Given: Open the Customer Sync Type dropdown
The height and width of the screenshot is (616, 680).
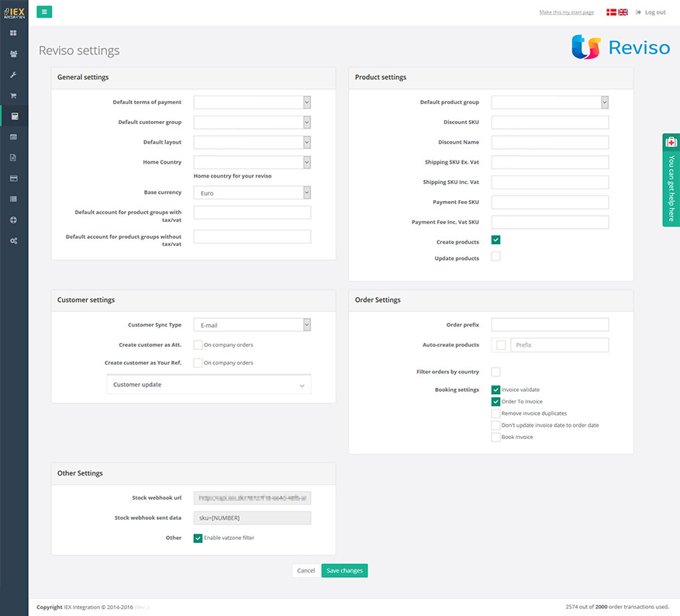Looking at the screenshot, I should coord(252,325).
